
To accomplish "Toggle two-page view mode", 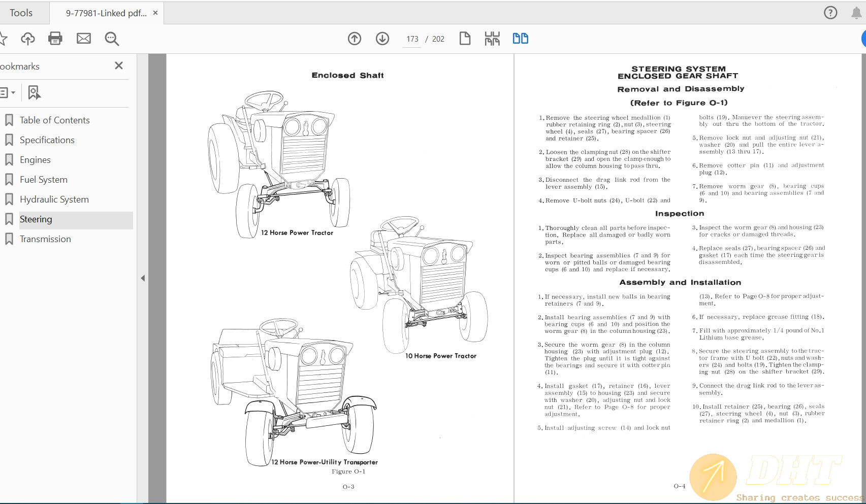I will (520, 39).
